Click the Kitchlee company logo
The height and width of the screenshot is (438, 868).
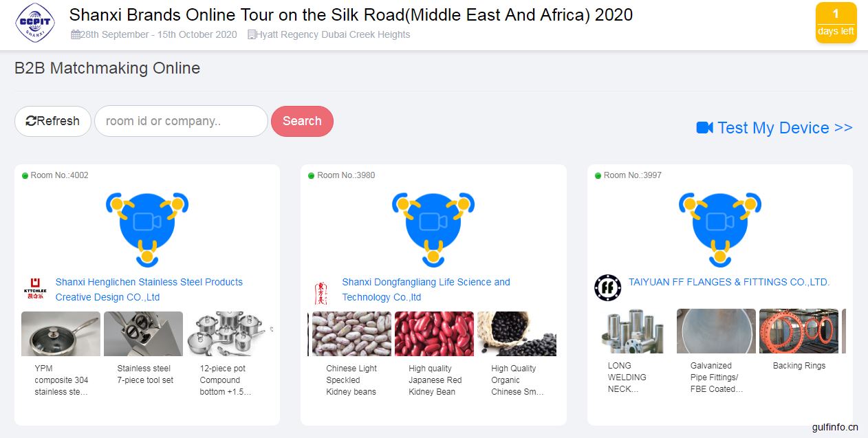coord(34,289)
